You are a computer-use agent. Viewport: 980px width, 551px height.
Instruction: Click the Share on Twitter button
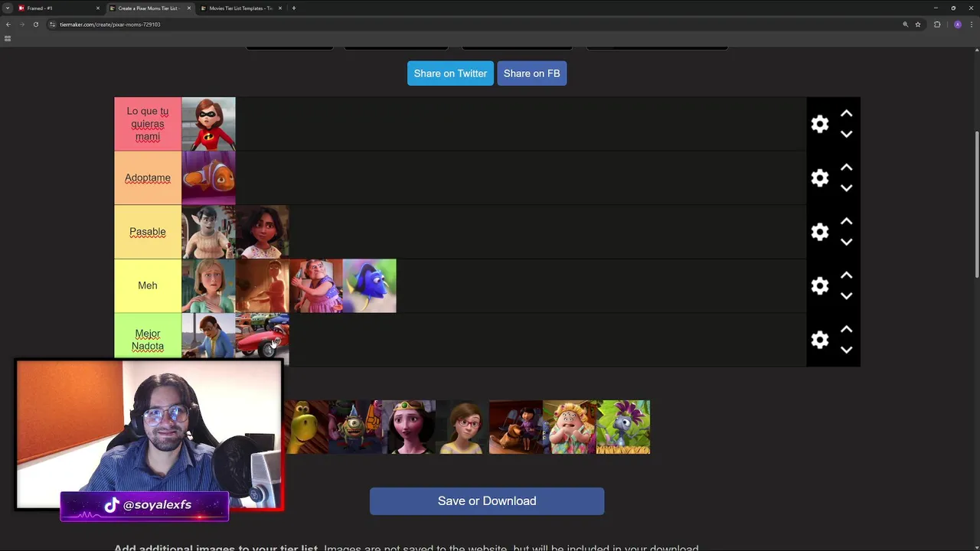click(450, 73)
